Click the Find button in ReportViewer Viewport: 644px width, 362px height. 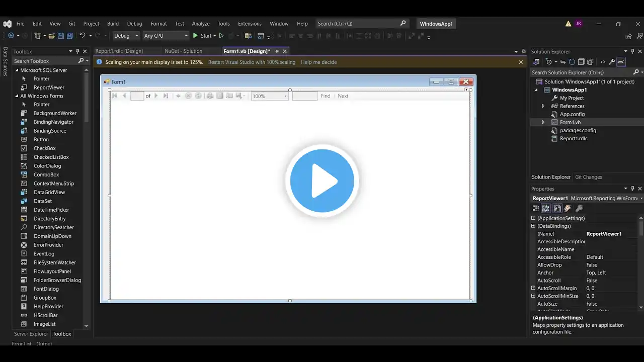[326, 96]
